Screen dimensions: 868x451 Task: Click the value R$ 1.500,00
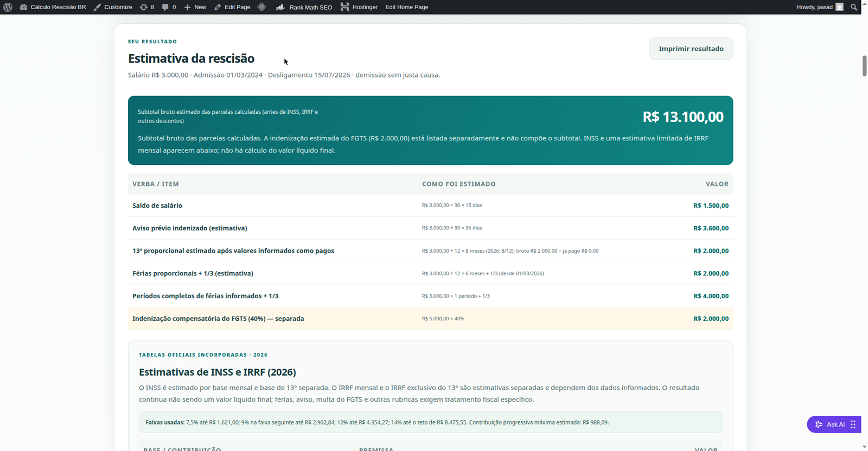coord(711,206)
